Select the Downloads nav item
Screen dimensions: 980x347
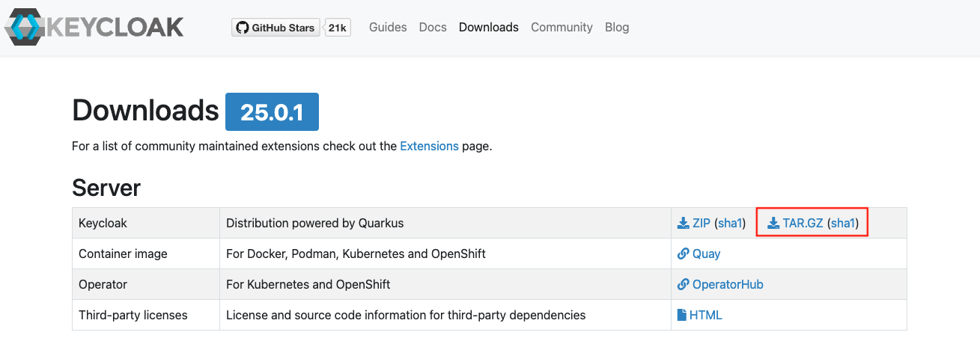pyautogui.click(x=489, y=27)
